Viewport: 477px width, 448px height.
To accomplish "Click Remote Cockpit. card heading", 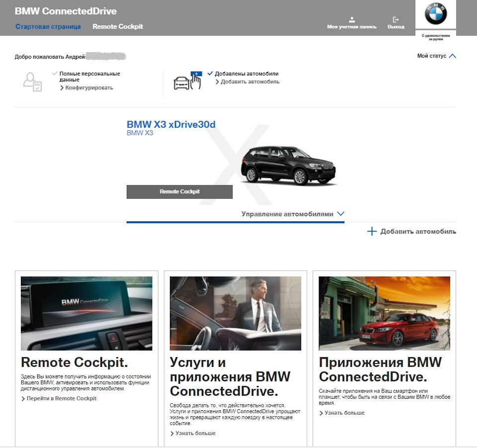I will (x=74, y=362).
